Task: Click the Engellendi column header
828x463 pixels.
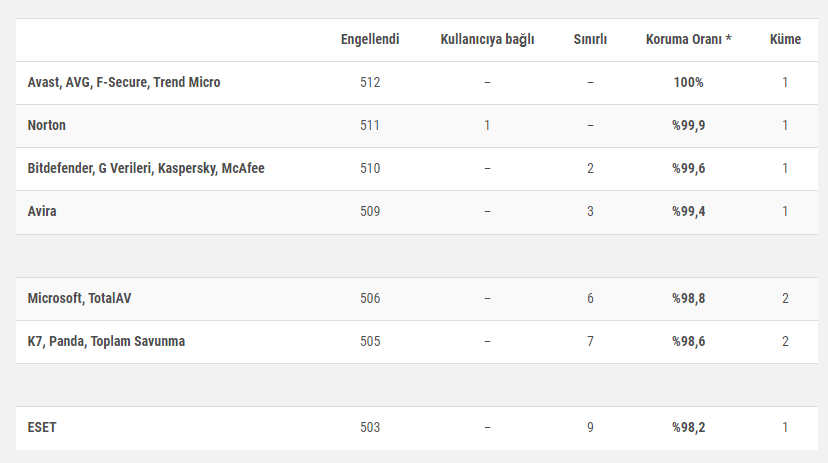Action: 370,39
